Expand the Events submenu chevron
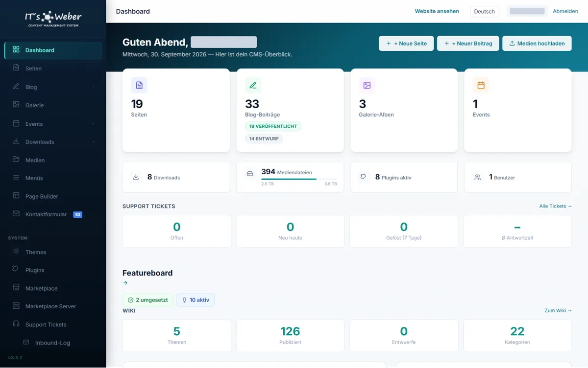 point(94,124)
